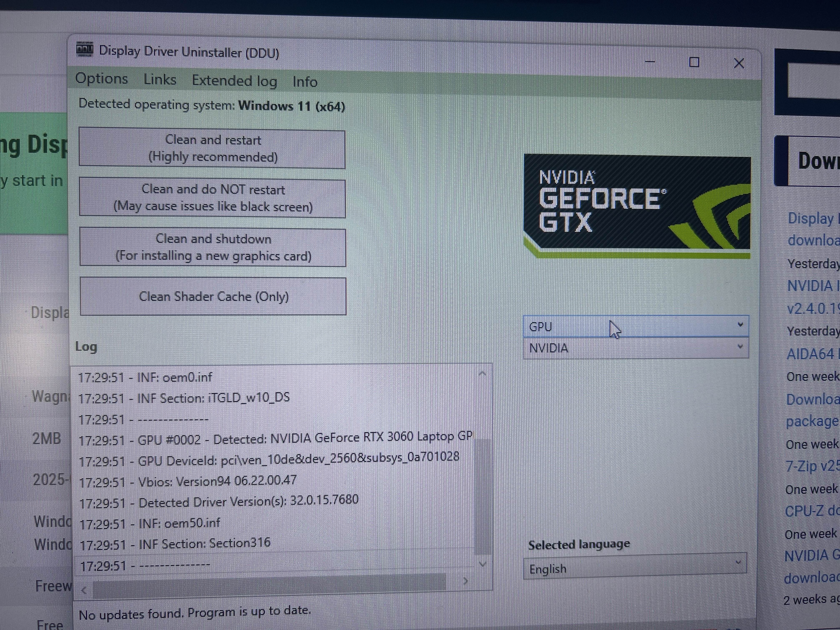Close the DDU window
This screenshot has width=840, height=630.
pyautogui.click(x=739, y=63)
